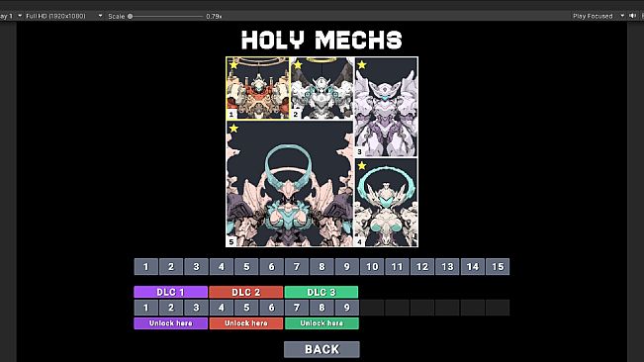Open level 8 in the top number row
The height and width of the screenshot is (362, 644).
tap(322, 267)
